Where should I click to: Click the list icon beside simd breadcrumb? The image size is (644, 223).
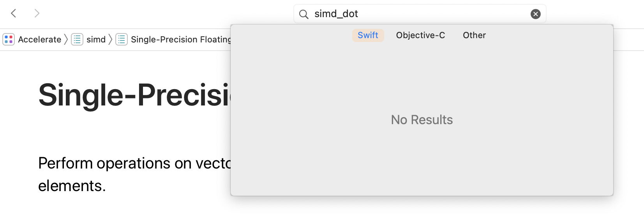[77, 39]
